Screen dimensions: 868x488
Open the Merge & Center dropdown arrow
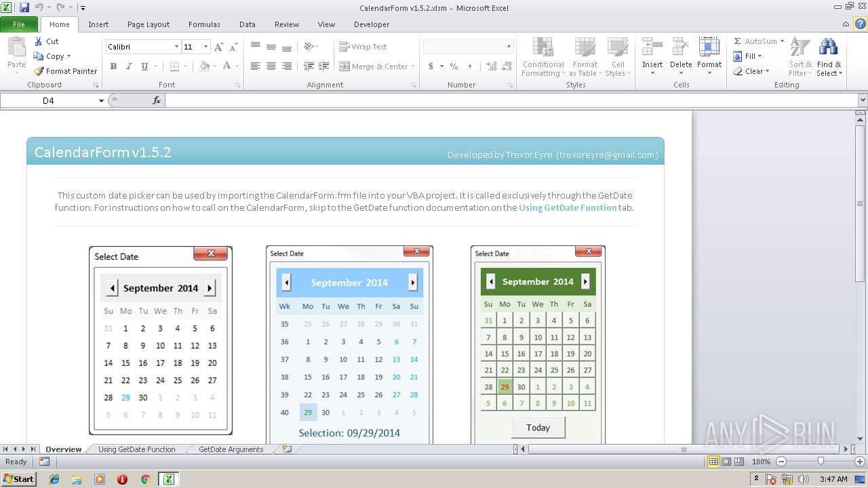point(413,66)
